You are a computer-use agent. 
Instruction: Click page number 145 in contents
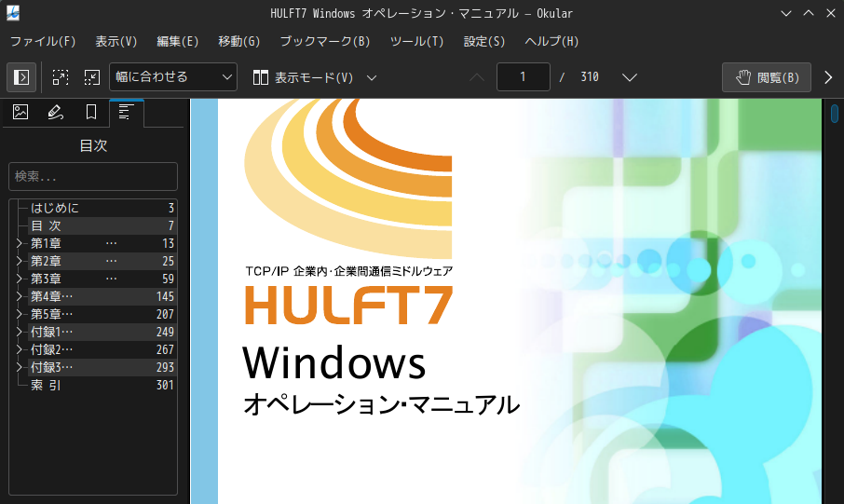click(165, 296)
